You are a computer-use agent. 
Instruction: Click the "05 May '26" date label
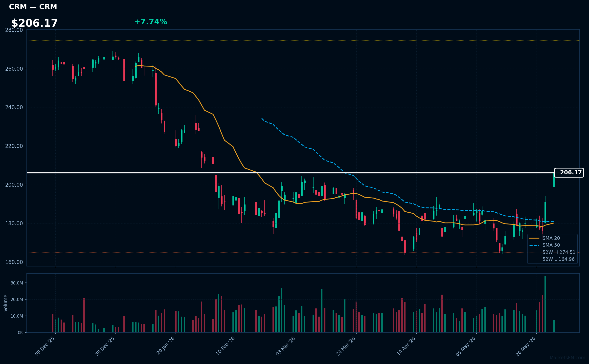point(466,346)
